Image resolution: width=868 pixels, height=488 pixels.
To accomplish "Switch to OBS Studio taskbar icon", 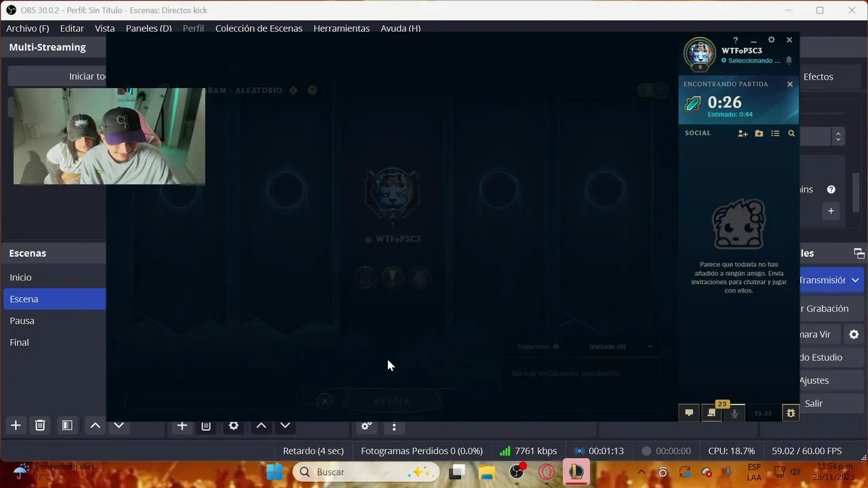I will point(517,472).
